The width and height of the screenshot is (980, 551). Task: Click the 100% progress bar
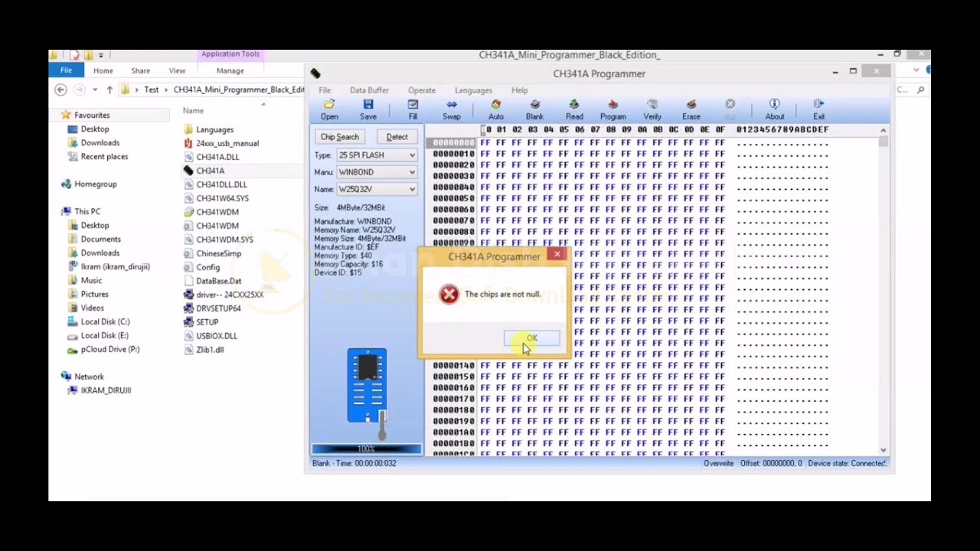pyautogui.click(x=367, y=448)
